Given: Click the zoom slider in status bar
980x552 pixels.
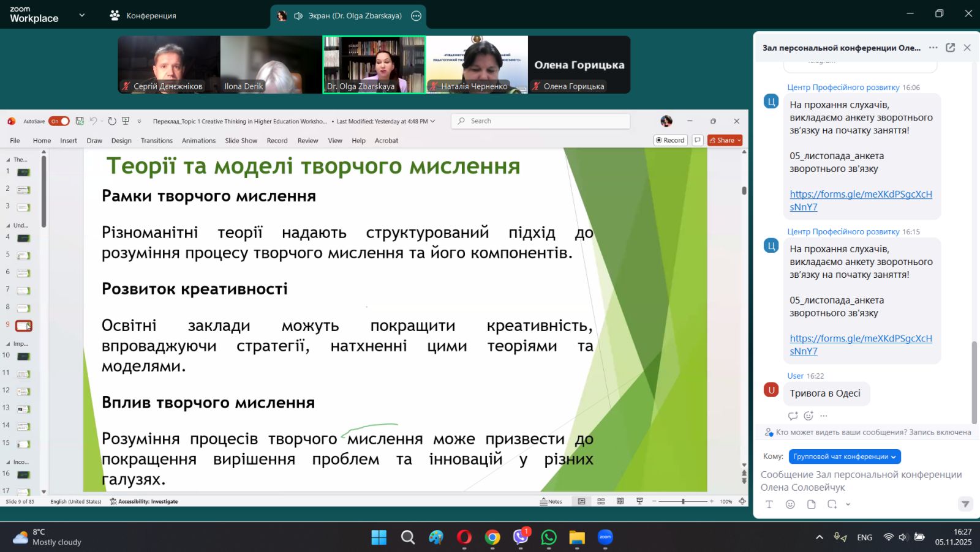Looking at the screenshot, I should 683,501.
